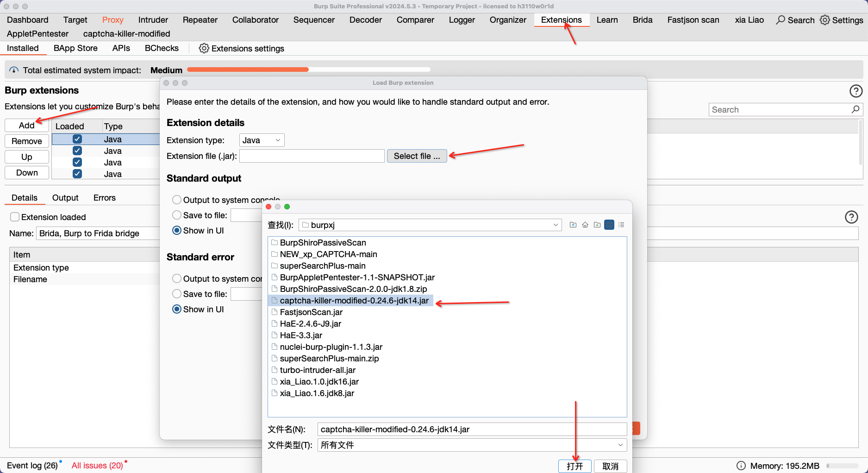This screenshot has height=473, width=868.
Task: Click the help icon in Details panel
Action: tap(851, 217)
